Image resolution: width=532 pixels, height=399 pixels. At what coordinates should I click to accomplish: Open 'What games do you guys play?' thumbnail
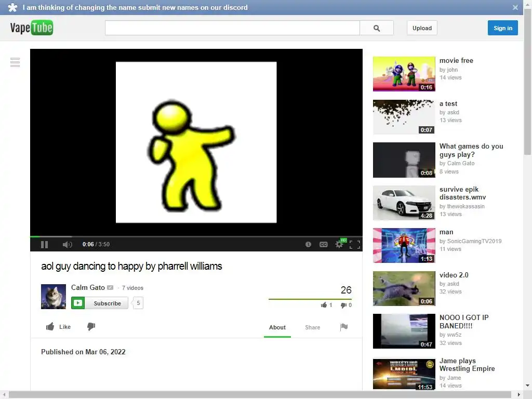(404, 160)
